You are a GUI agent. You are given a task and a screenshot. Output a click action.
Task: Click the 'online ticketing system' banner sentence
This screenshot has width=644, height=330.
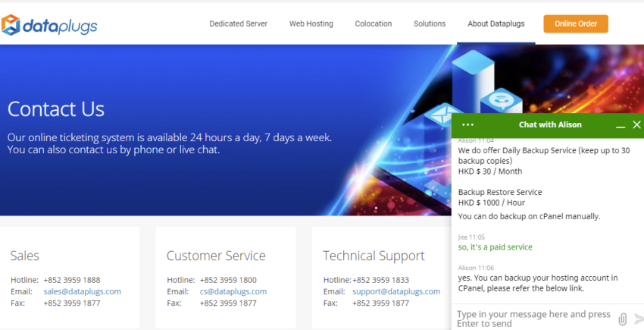(170, 137)
